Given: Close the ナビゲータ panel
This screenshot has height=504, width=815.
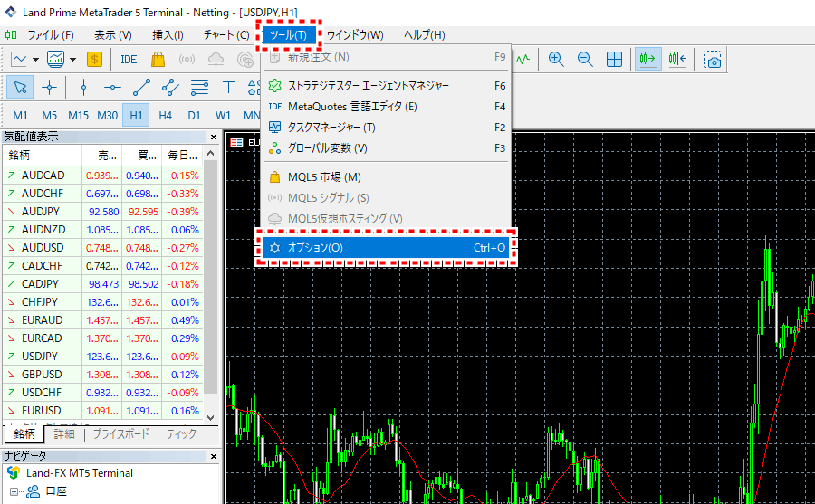Looking at the screenshot, I should point(214,456).
